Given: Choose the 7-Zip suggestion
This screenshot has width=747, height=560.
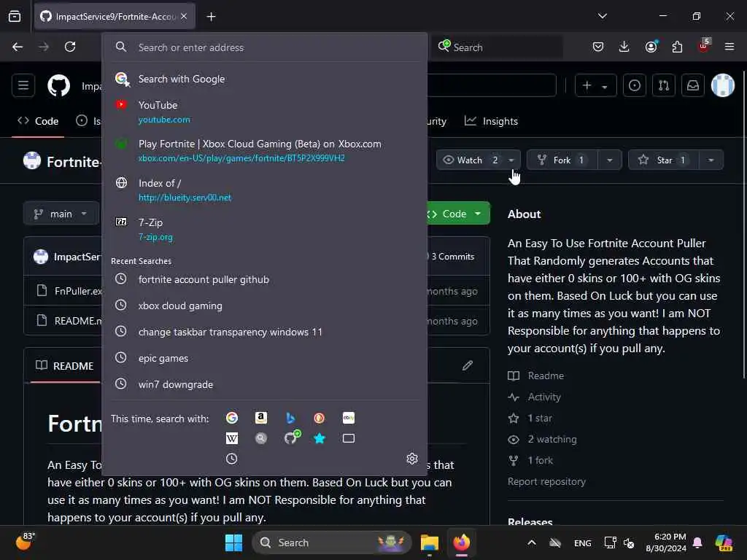Looking at the screenshot, I should pyautogui.click(x=265, y=229).
